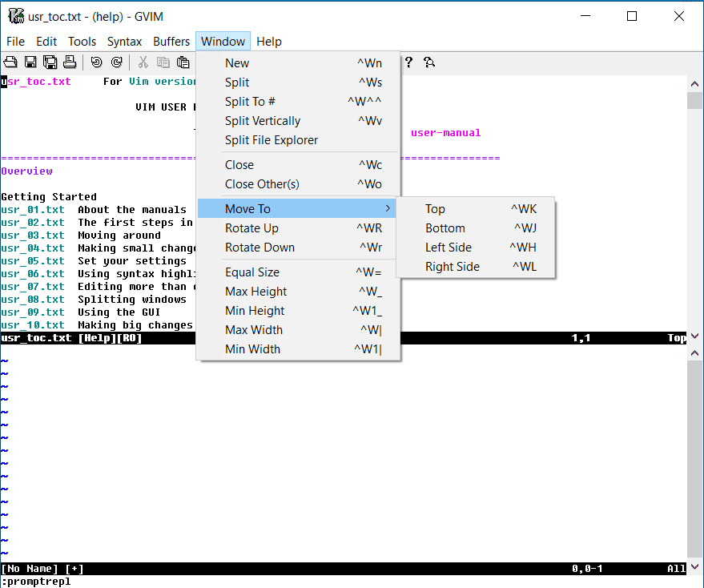The image size is (704, 588).
Task: Click the [No Name] [+] status line
Action: (x=344, y=569)
